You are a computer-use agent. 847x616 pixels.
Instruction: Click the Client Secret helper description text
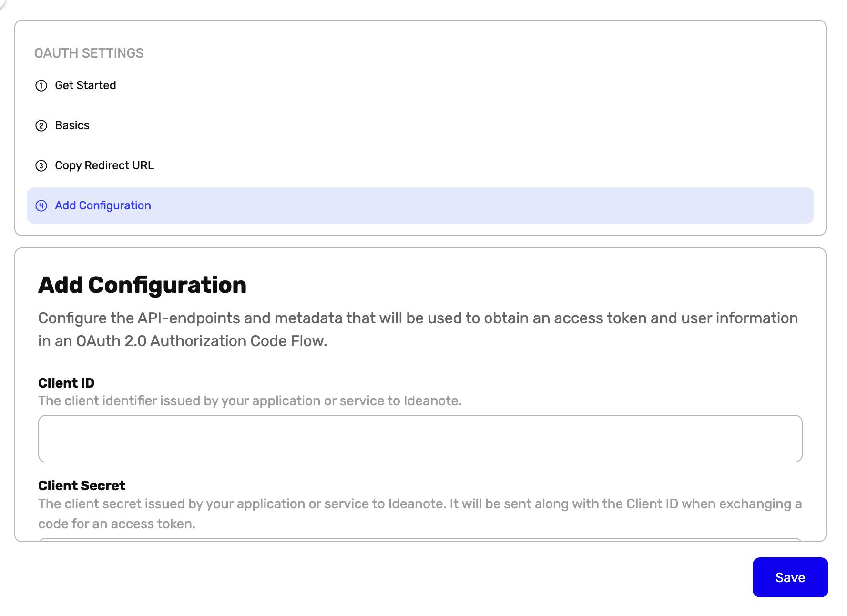point(419,513)
